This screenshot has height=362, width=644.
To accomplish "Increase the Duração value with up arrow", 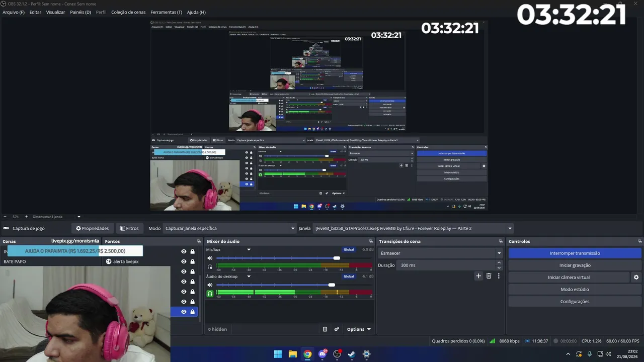I will click(499, 262).
